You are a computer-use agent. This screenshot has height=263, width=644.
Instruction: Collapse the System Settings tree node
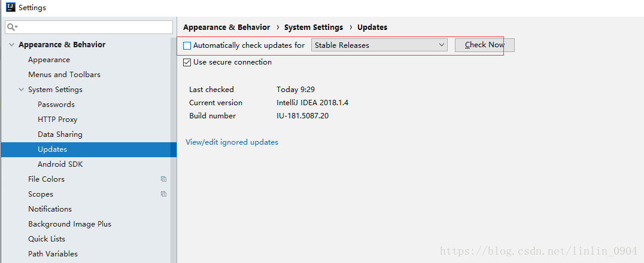[21, 90]
